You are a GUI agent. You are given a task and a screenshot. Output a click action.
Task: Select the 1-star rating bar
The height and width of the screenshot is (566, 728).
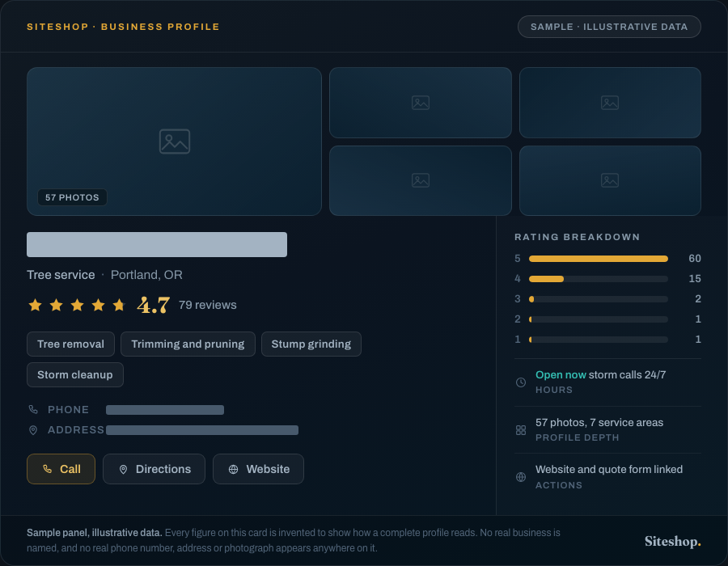(x=599, y=340)
